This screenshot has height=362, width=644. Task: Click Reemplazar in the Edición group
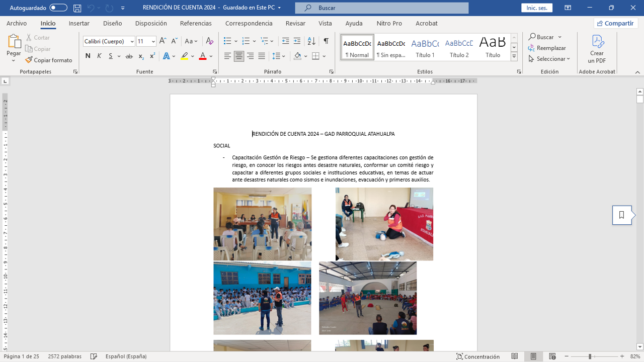click(547, 48)
